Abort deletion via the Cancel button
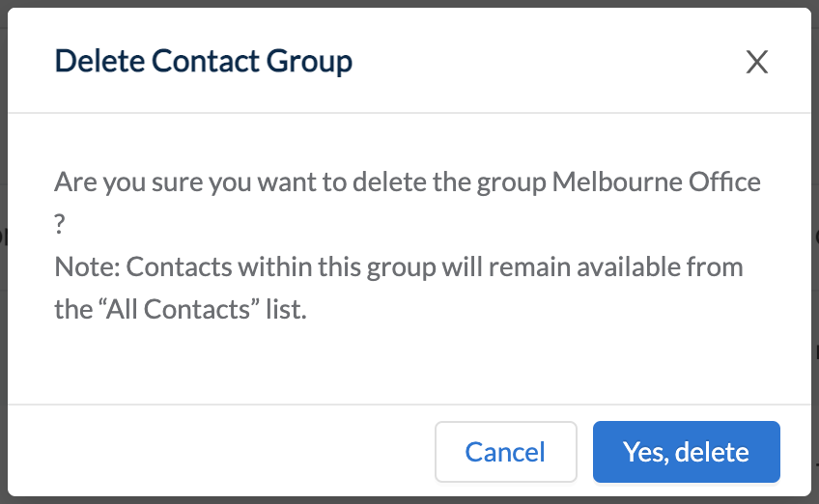Viewport: 819px width, 504px height. click(x=506, y=452)
